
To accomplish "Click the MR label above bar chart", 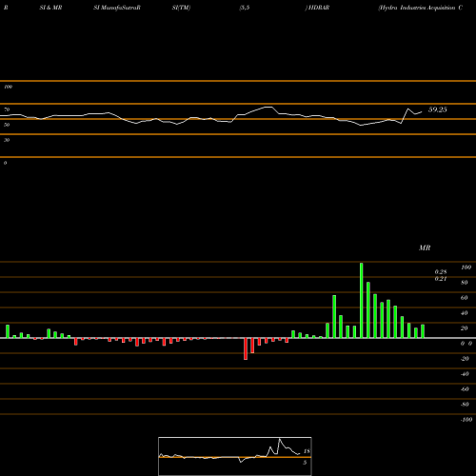I will pyautogui.click(x=425, y=248).
